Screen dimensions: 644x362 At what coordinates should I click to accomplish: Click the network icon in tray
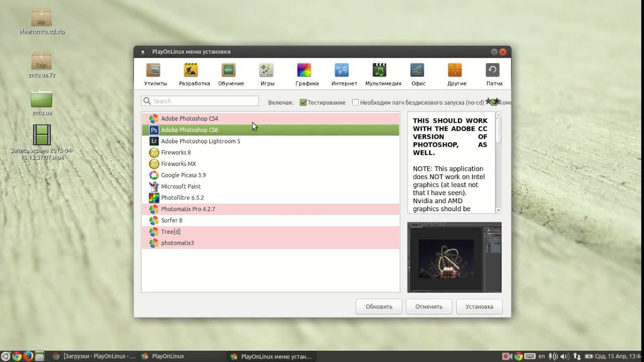(x=577, y=356)
